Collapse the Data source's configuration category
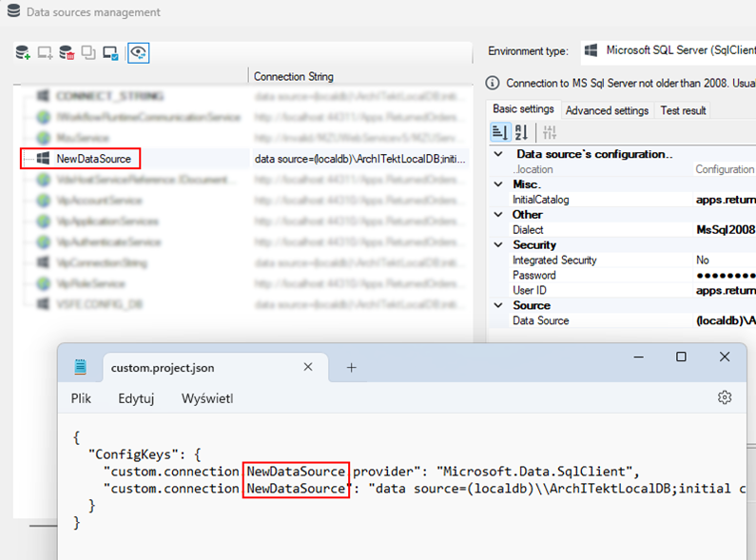The height and width of the screenshot is (560, 756). click(x=498, y=154)
